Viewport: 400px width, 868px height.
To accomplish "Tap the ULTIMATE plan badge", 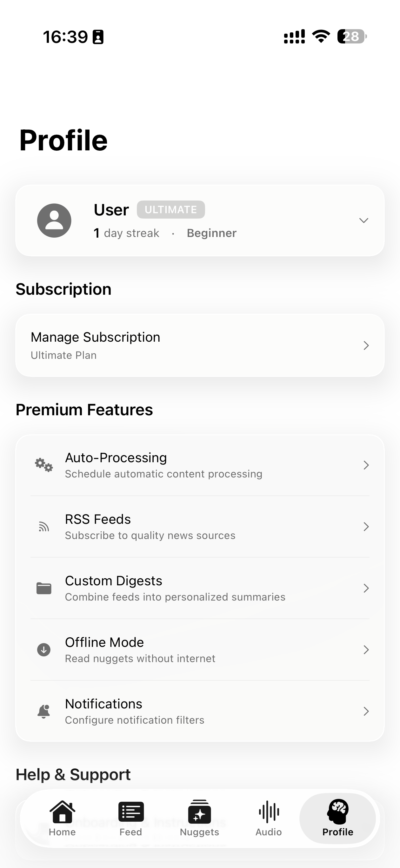I will 171,210.
